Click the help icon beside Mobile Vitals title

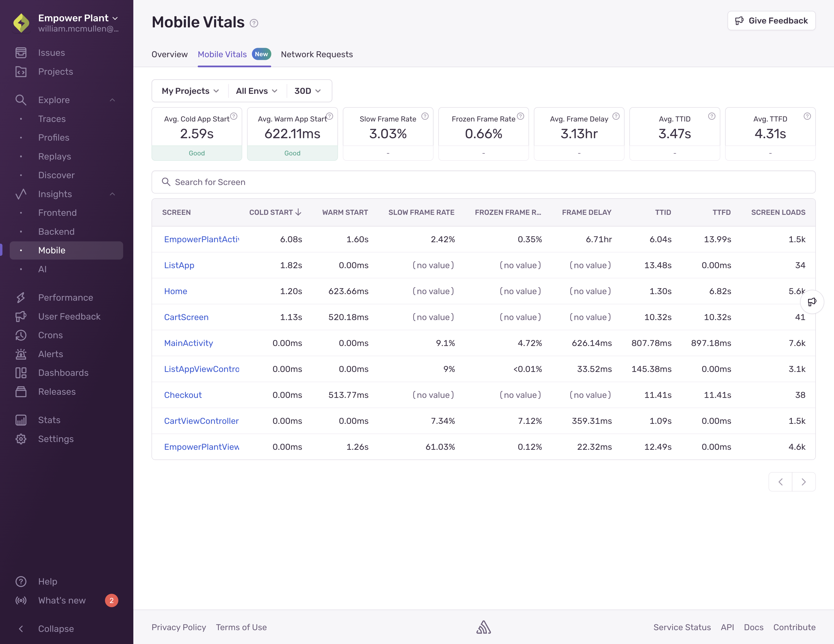pos(254,23)
